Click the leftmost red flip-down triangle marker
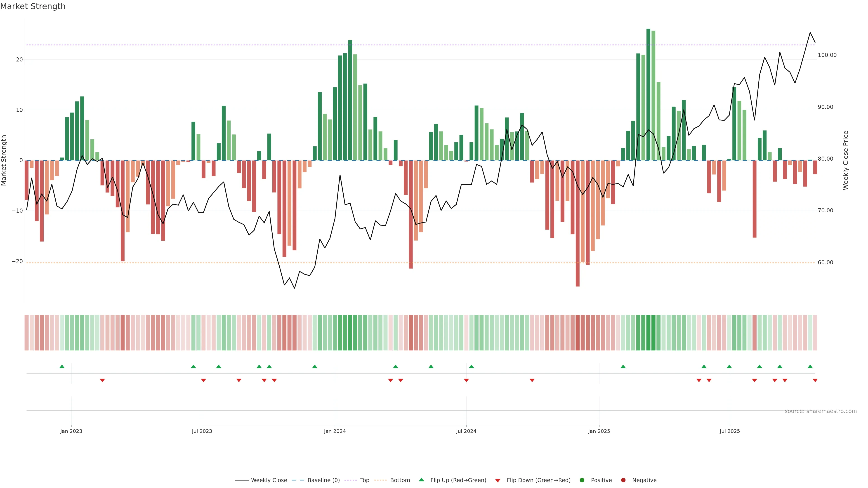 click(x=102, y=380)
